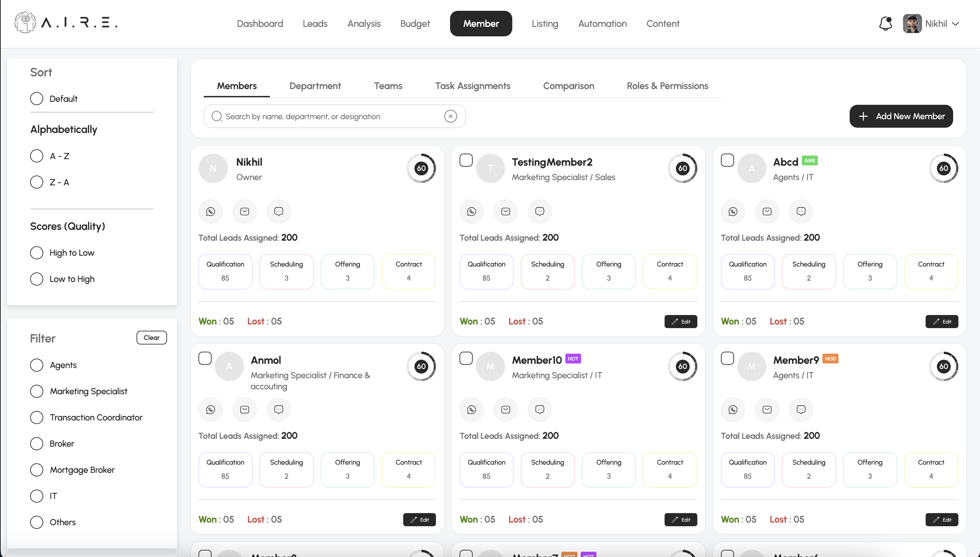Screen dimensions: 980x557
Task: Switch to the Comparison tab
Action: (x=569, y=86)
